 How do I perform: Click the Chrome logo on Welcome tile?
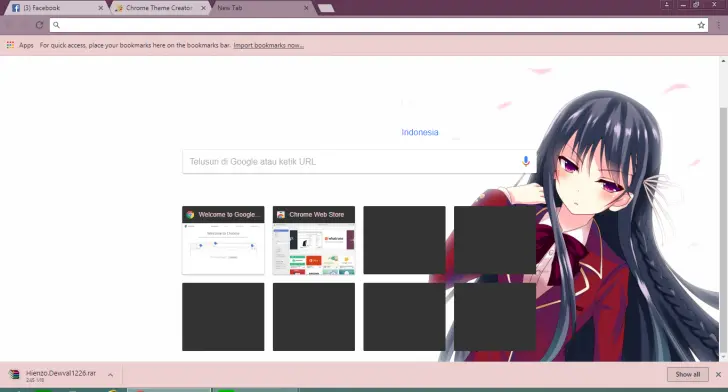click(x=190, y=215)
